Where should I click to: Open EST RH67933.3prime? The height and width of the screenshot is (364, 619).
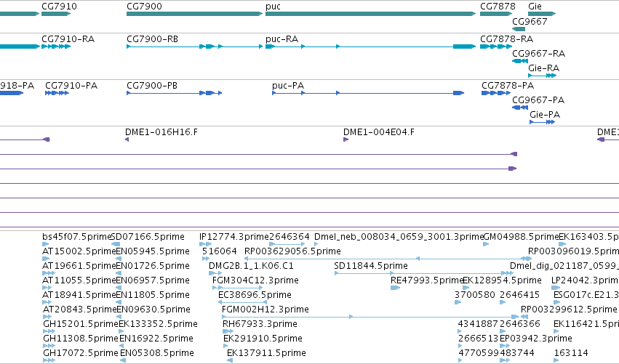(260, 325)
